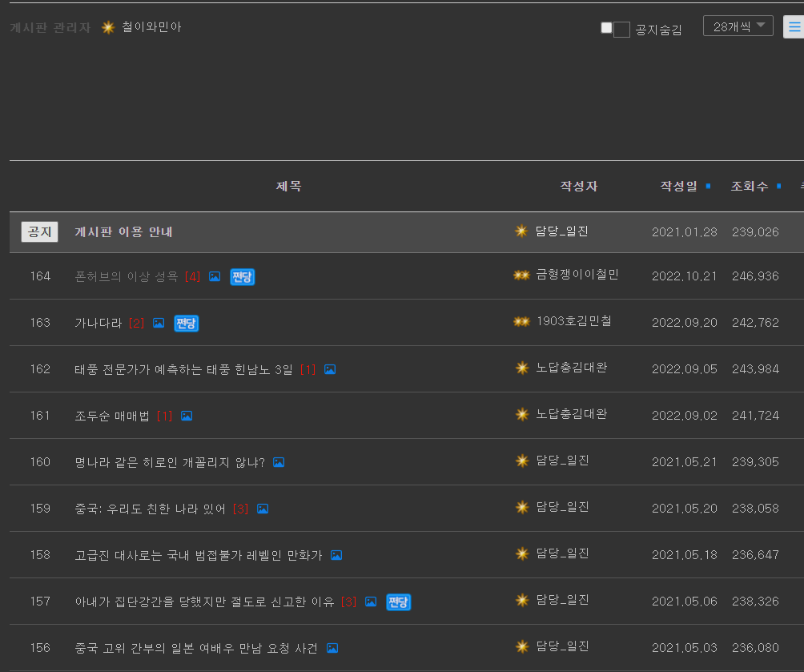Open comments [4] on post 164
The height and width of the screenshot is (672, 804).
pyautogui.click(x=192, y=276)
